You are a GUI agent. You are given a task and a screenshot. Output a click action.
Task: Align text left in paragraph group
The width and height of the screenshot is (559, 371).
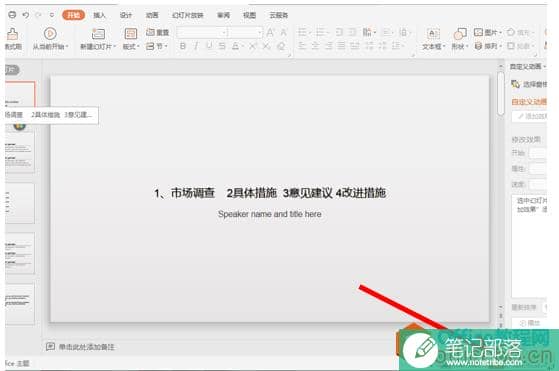pyautogui.click(x=302, y=46)
